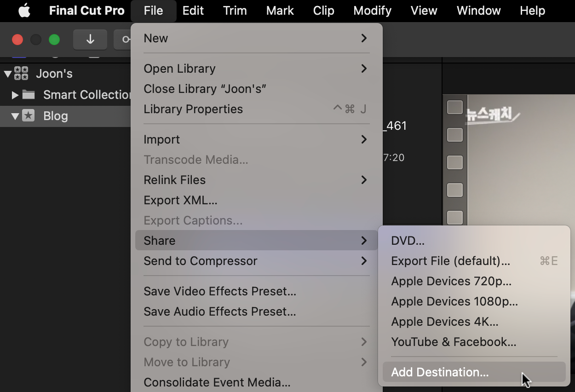The image size is (575, 392).
Task: Choose Library Properties
Action: (x=257, y=109)
